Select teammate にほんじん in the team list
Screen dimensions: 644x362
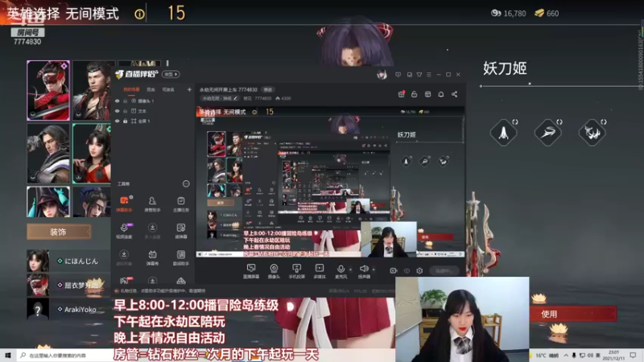point(68,261)
